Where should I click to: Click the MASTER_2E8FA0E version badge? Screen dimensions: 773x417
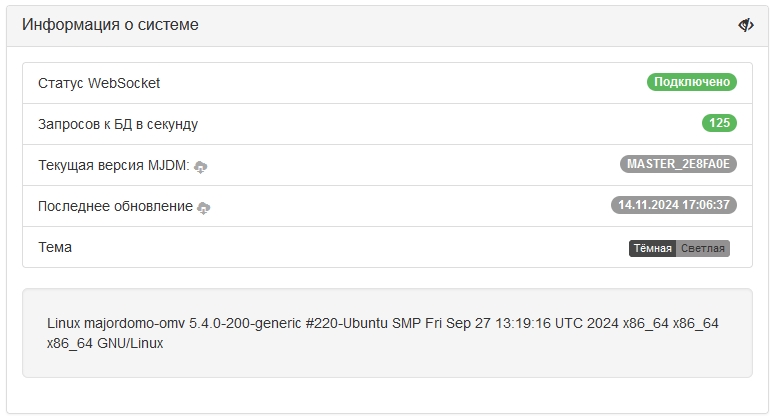pyautogui.click(x=678, y=164)
